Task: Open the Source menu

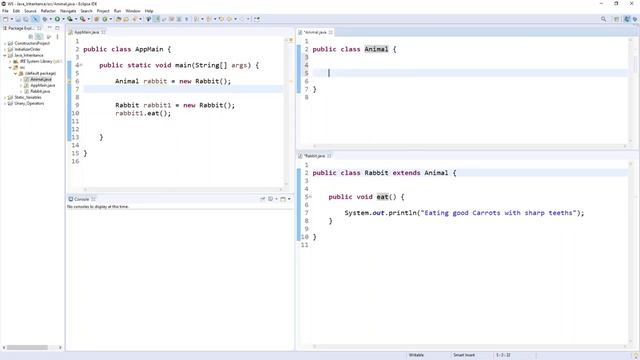Action: click(30, 11)
